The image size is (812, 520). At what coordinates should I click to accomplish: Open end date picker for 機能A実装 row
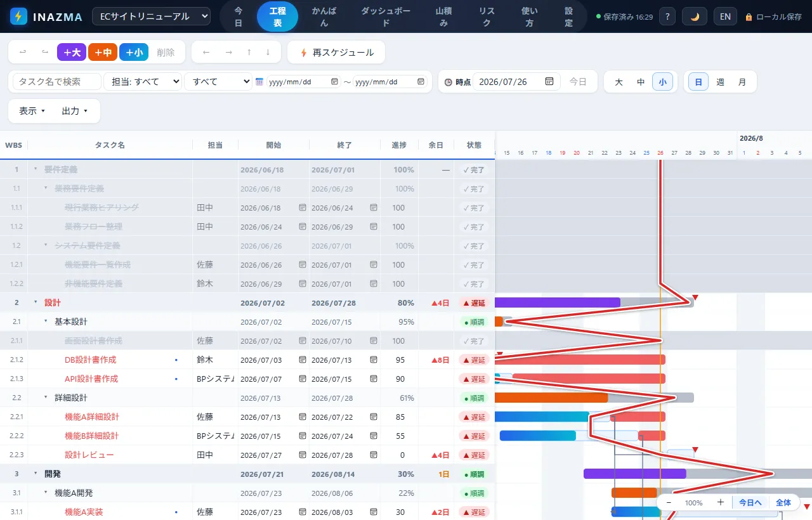tap(374, 512)
